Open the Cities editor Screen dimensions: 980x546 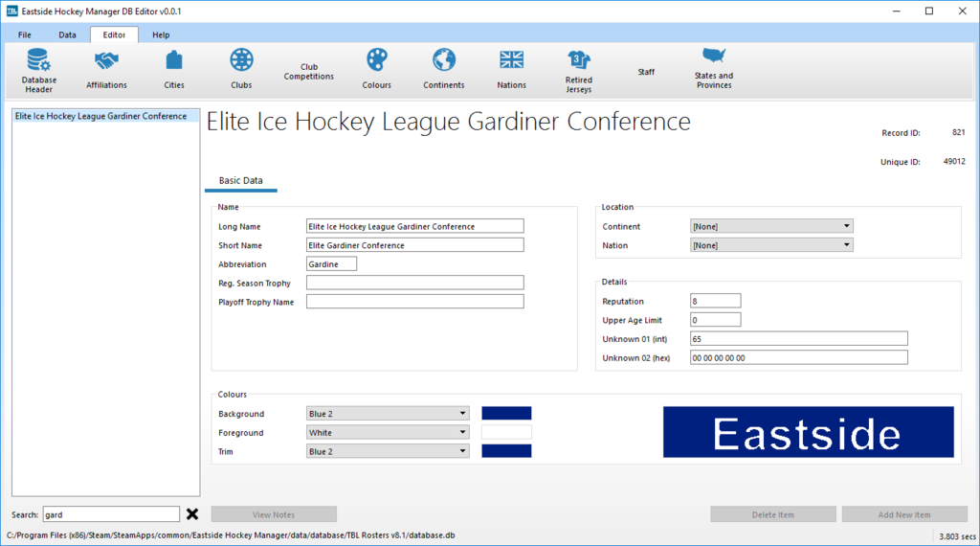174,70
